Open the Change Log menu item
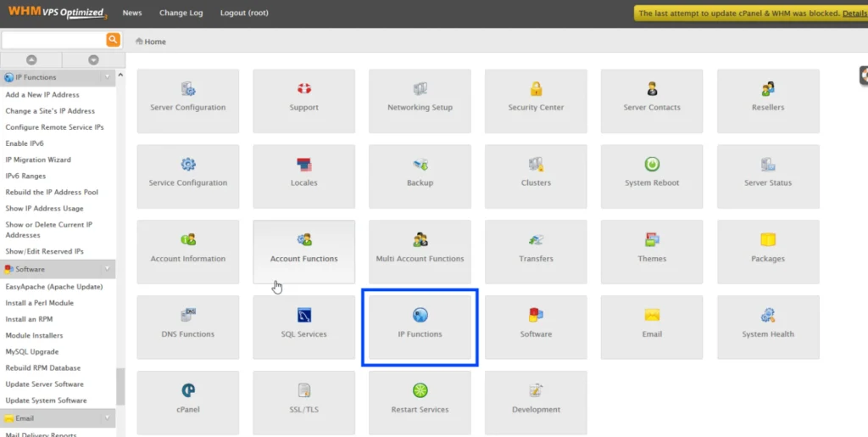The width and height of the screenshot is (868, 437). 181,13
